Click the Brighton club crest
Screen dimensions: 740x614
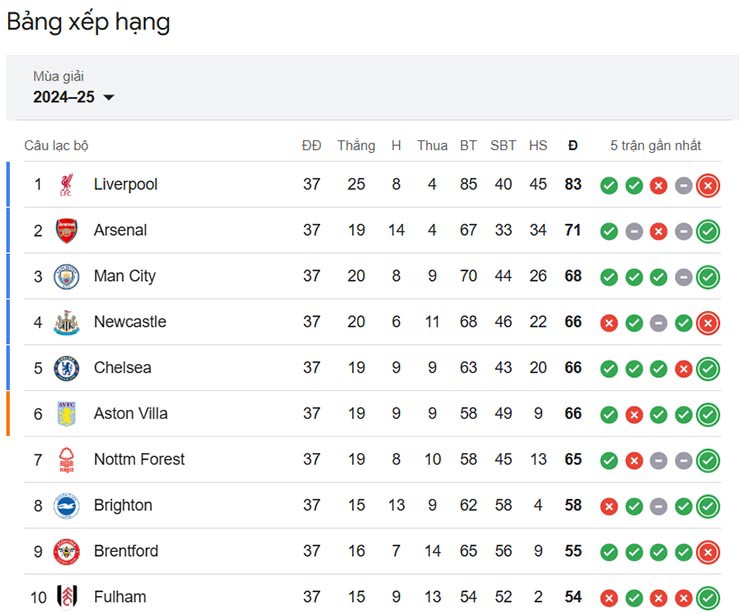click(x=66, y=505)
